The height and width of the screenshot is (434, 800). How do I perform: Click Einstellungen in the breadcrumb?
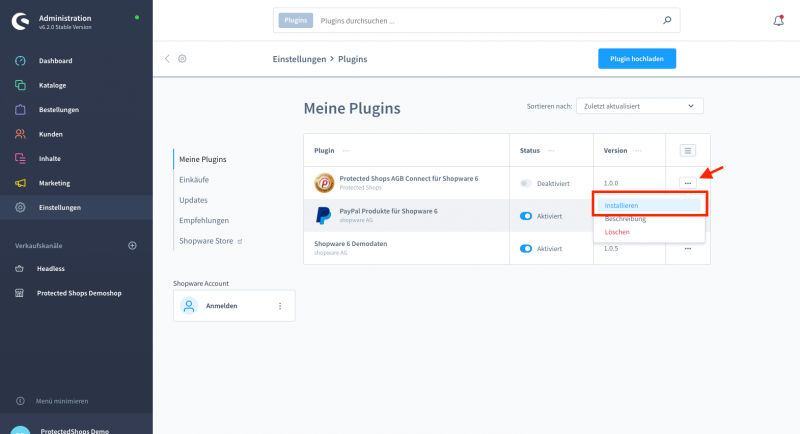pyautogui.click(x=299, y=59)
